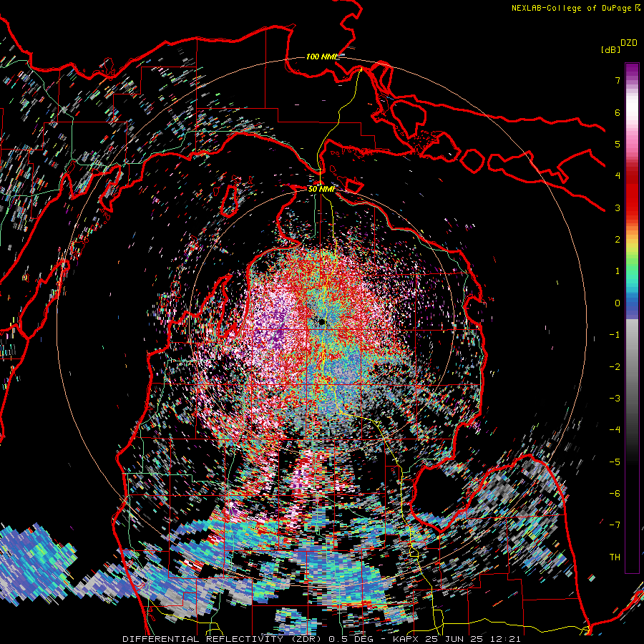Click the black radar site dot at center
The height and width of the screenshot is (644, 644).
coord(321,322)
